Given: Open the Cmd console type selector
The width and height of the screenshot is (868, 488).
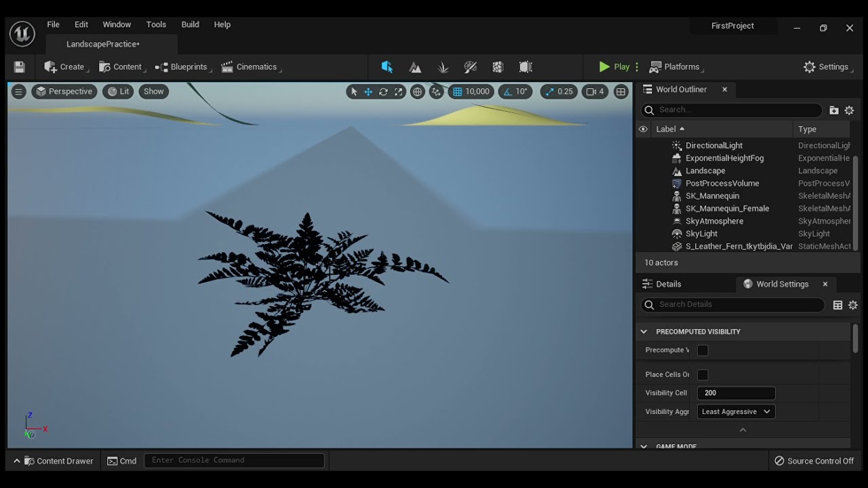Looking at the screenshot, I should point(122,461).
